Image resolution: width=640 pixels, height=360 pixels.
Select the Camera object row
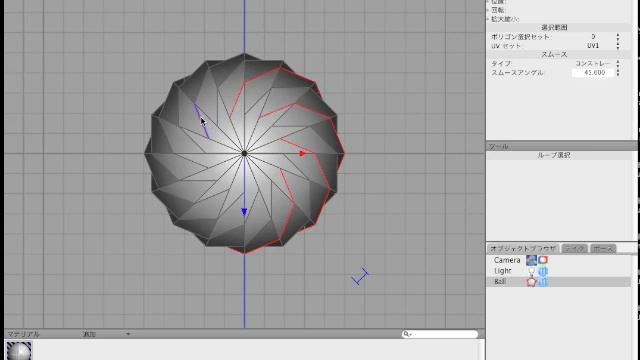point(558,260)
